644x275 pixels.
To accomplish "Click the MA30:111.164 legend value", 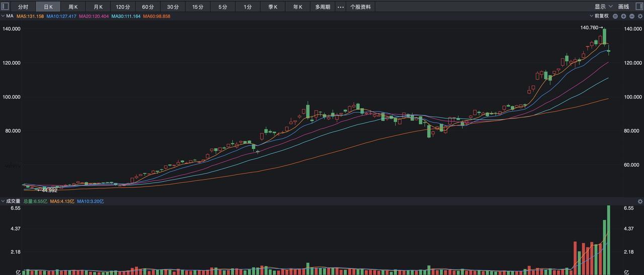I will pos(126,17).
